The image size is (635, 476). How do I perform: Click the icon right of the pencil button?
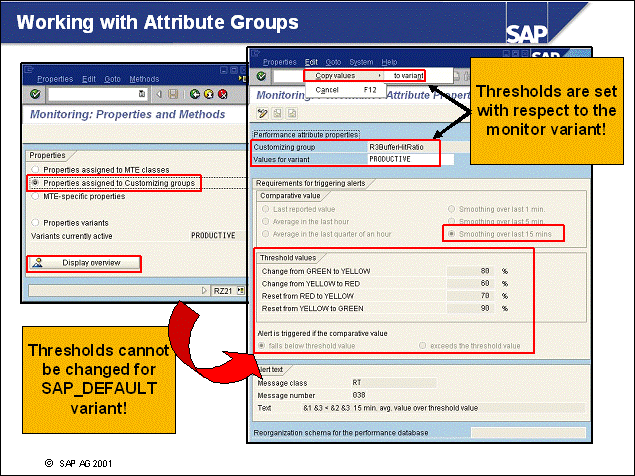[277, 112]
